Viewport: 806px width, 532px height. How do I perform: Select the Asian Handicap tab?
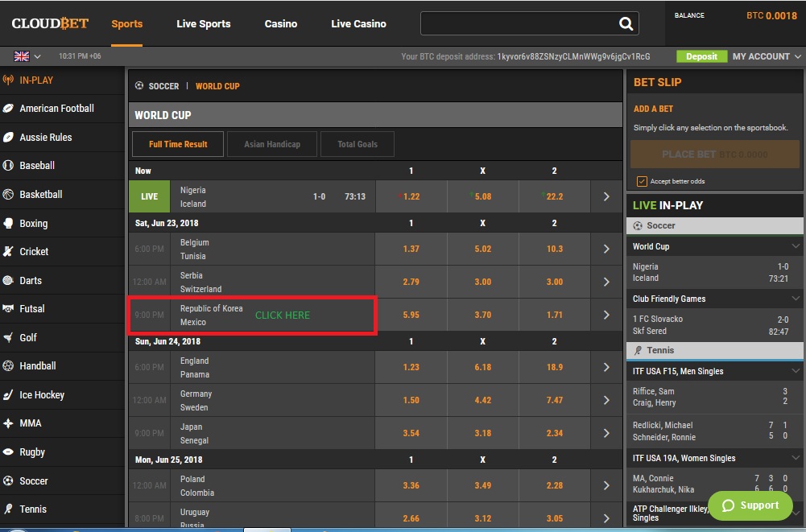(272, 144)
